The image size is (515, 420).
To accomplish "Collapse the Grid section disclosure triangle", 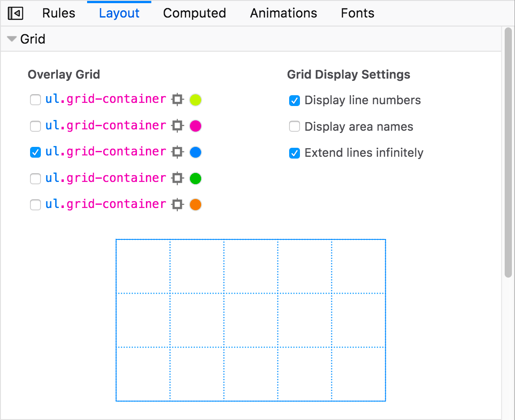I will click(x=12, y=39).
